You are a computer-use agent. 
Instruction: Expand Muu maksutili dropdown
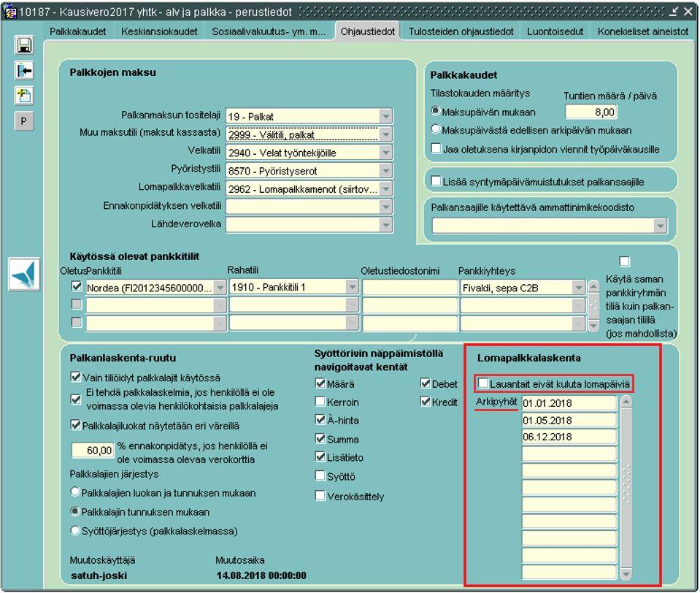pyautogui.click(x=385, y=134)
